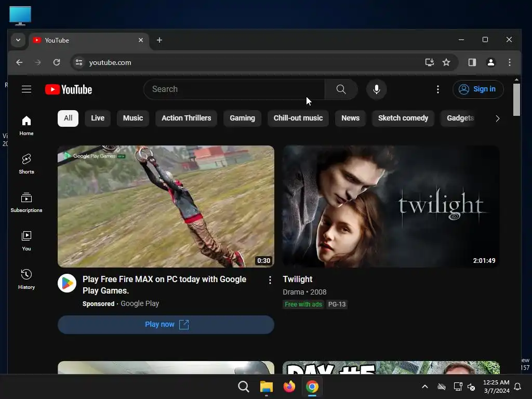The width and height of the screenshot is (532, 399).
Task: Open site information icon in address bar
Action: click(x=79, y=62)
